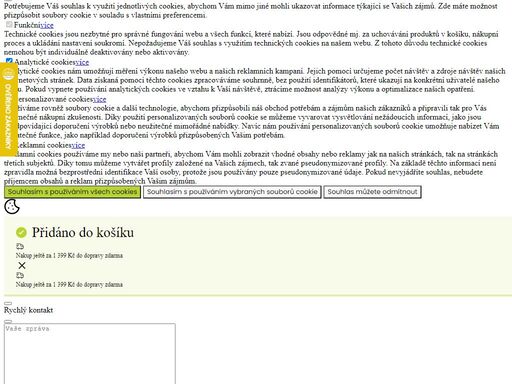Click the green checkmark beside Přidáno do košíku
The image size is (512, 384).
tap(21, 232)
